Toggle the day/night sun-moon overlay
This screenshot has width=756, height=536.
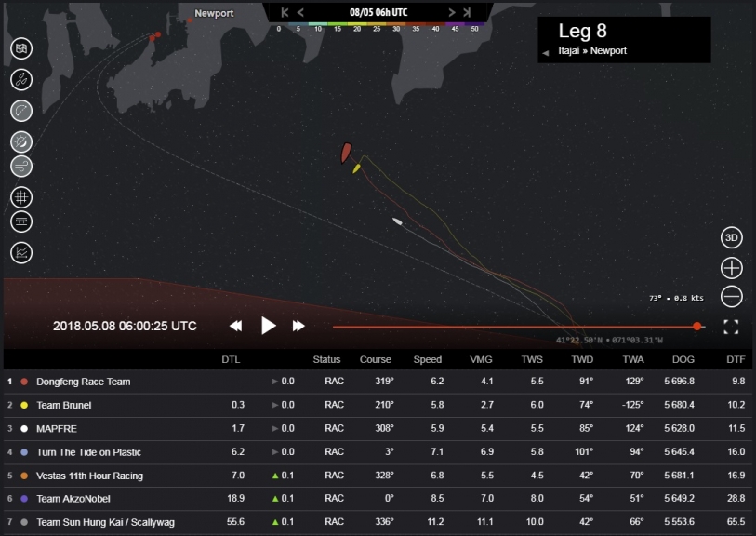[21, 141]
